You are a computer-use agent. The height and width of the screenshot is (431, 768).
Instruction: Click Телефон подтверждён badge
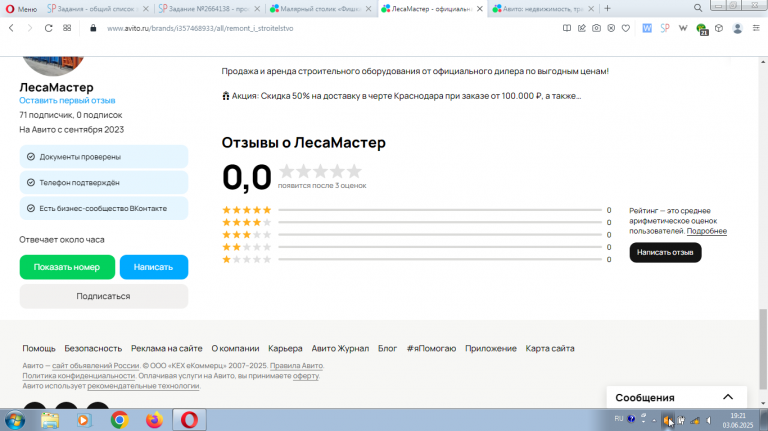[x=104, y=182]
